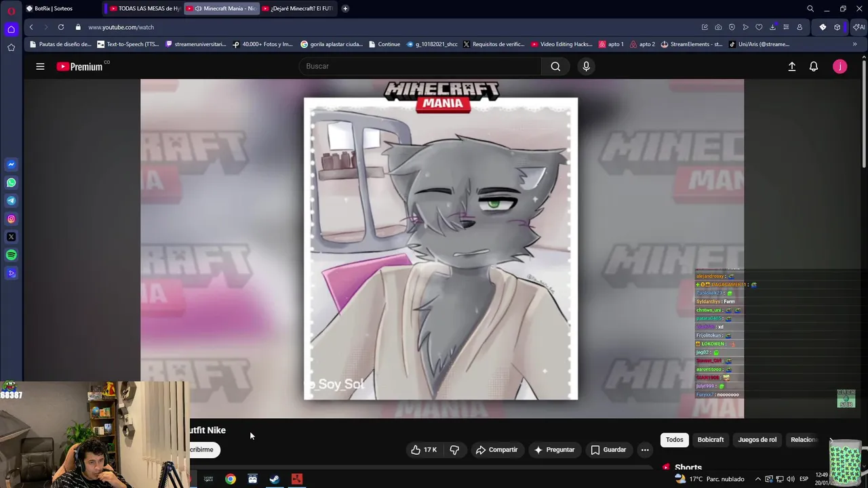Select the Minecraft Mania tab

pyautogui.click(x=222, y=9)
